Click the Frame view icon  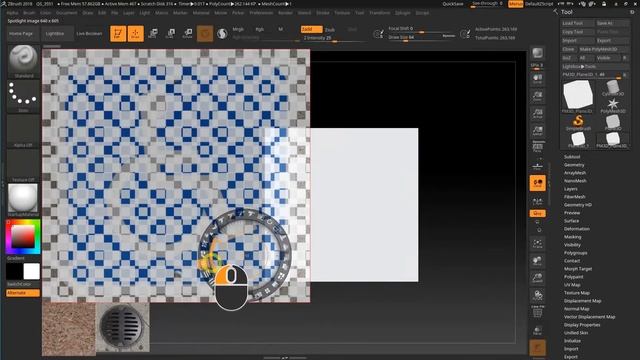(538, 244)
